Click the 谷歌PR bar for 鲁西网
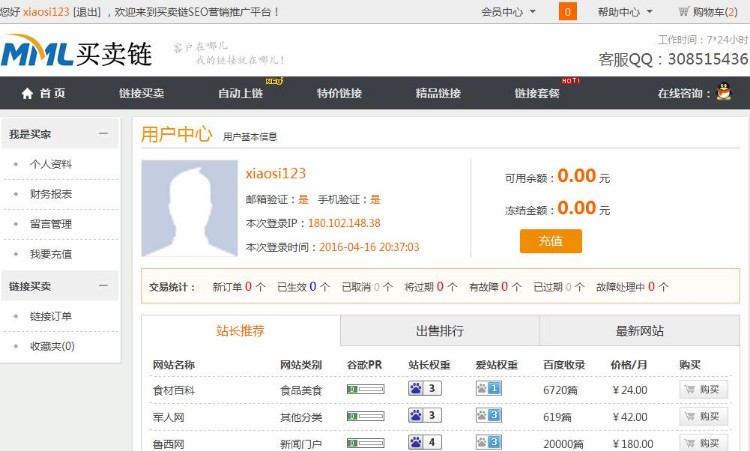Image resolution: width=750 pixels, height=451 pixels. [365, 443]
